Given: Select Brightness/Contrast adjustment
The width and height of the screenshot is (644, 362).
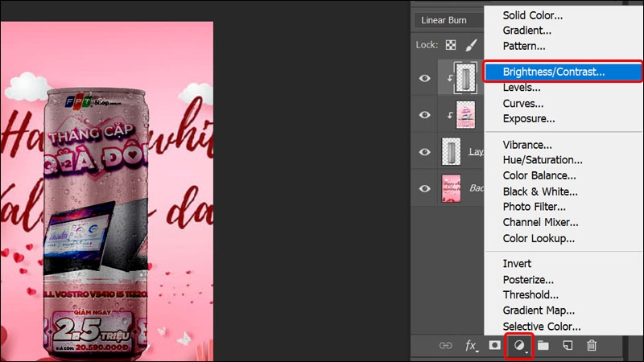Looking at the screenshot, I should coord(563,72).
